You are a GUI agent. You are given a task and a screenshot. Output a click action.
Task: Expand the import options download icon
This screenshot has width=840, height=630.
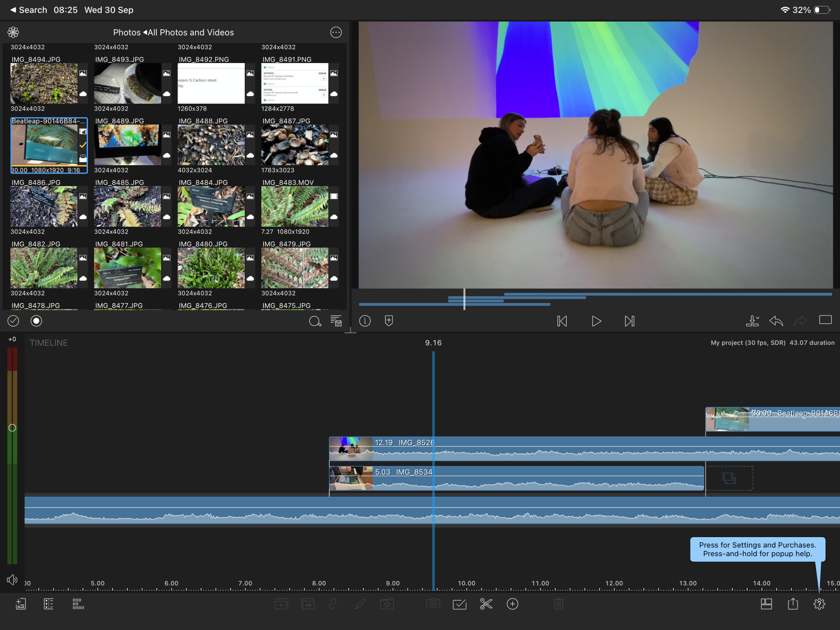tap(752, 321)
